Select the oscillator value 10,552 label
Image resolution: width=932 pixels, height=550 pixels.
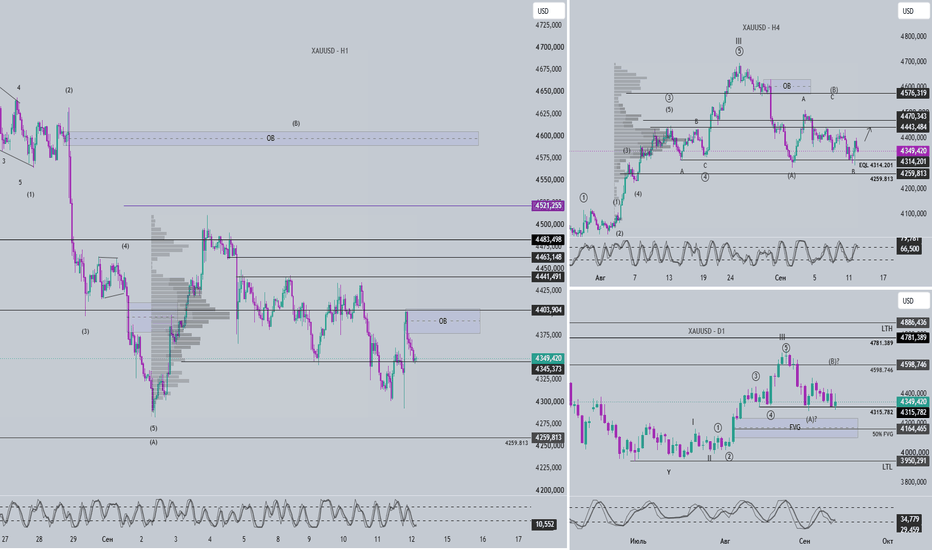click(x=544, y=524)
